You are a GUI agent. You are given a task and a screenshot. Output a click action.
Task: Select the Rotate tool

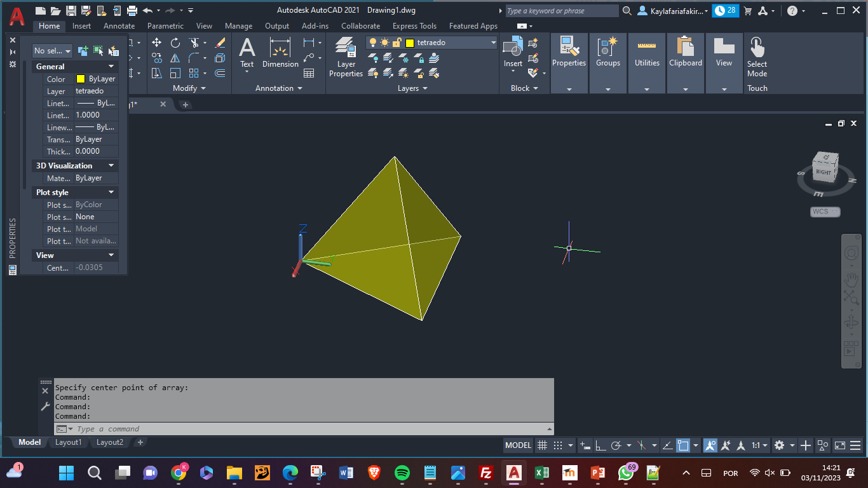[x=175, y=43]
